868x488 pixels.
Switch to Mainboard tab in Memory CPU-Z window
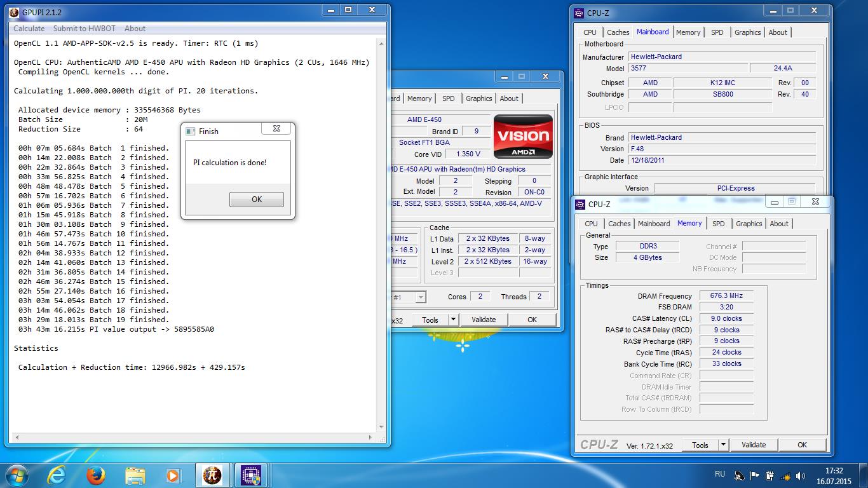[x=654, y=224]
